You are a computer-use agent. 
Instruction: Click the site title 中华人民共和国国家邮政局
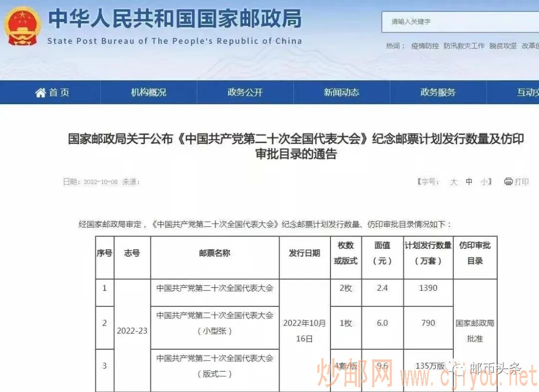(x=175, y=18)
